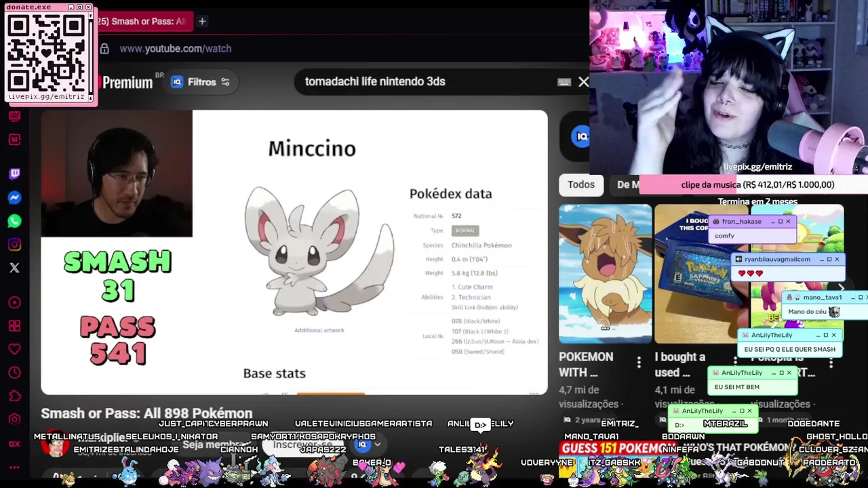868x488 pixels.
Task: Click the Minccino Pokémon artwork image
Action: [317, 251]
